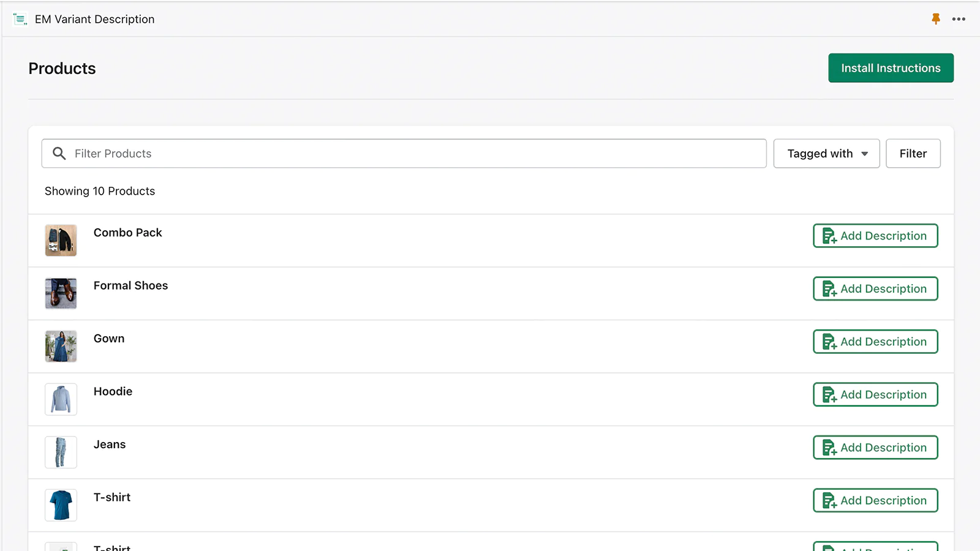Click the Filter button
980x551 pixels.
tap(913, 154)
